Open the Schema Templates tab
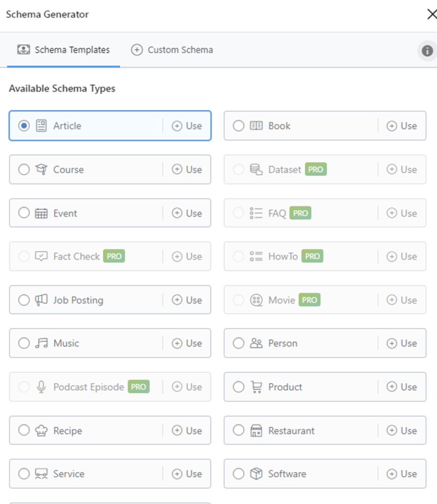The image size is (437, 504). (64, 50)
